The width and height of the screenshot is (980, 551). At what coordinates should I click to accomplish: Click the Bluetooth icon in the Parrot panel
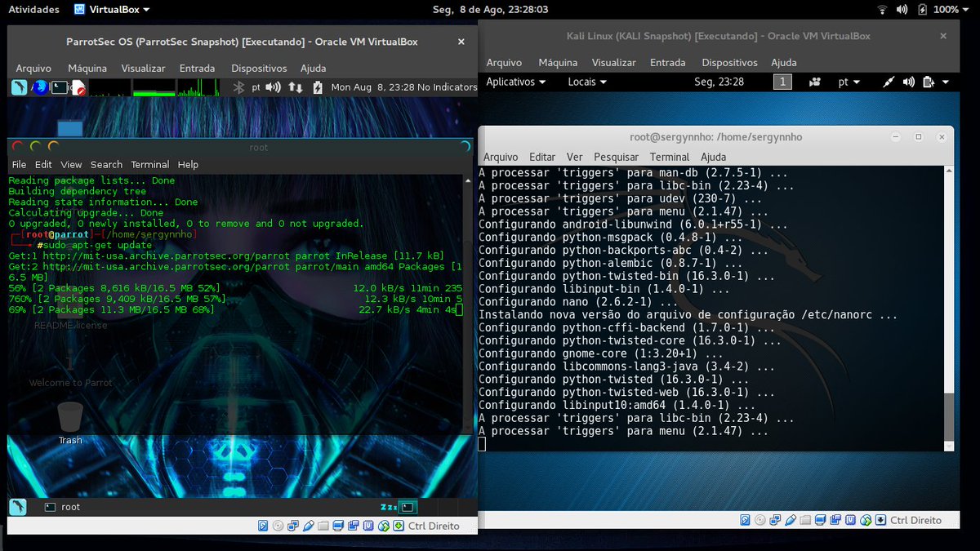239,87
